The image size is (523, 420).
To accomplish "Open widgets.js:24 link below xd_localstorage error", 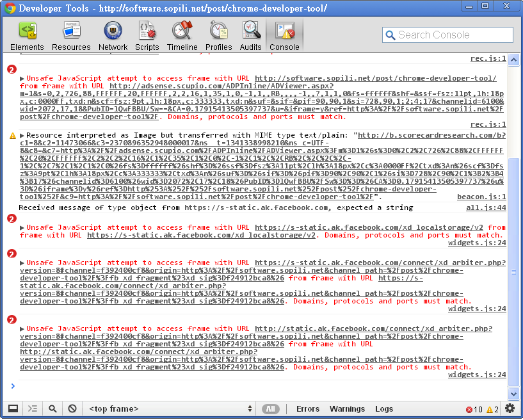I will pyautogui.click(x=477, y=243).
